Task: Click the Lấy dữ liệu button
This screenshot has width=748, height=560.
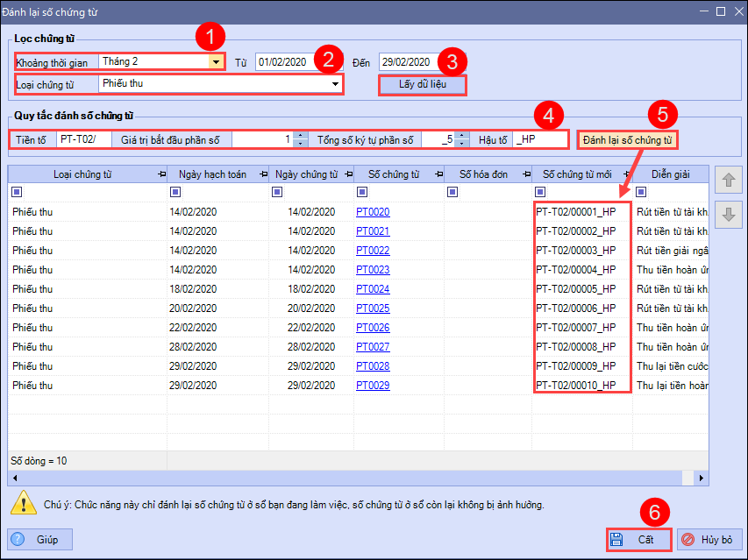Action: (422, 84)
